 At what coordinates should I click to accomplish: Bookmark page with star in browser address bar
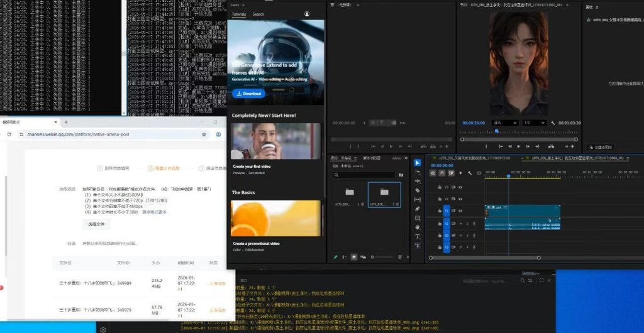coord(204,134)
